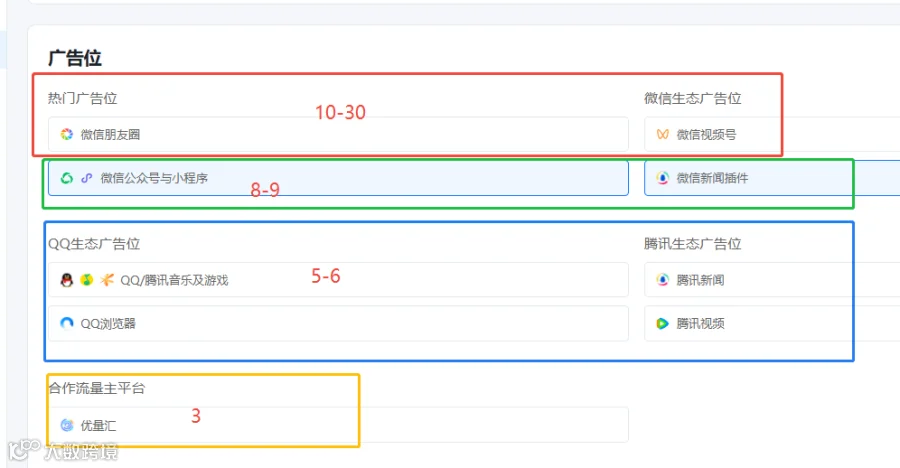Click the 腾讯生态广告位 group label
Viewport: 900px width, 468px height.
[693, 244]
